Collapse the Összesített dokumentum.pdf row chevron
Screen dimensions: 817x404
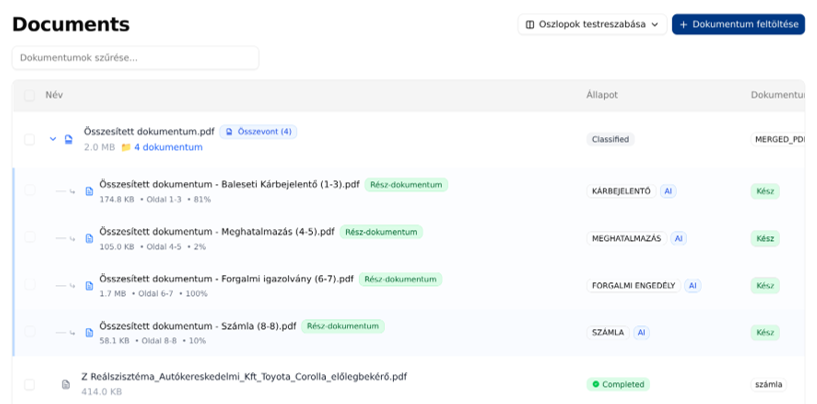click(53, 140)
